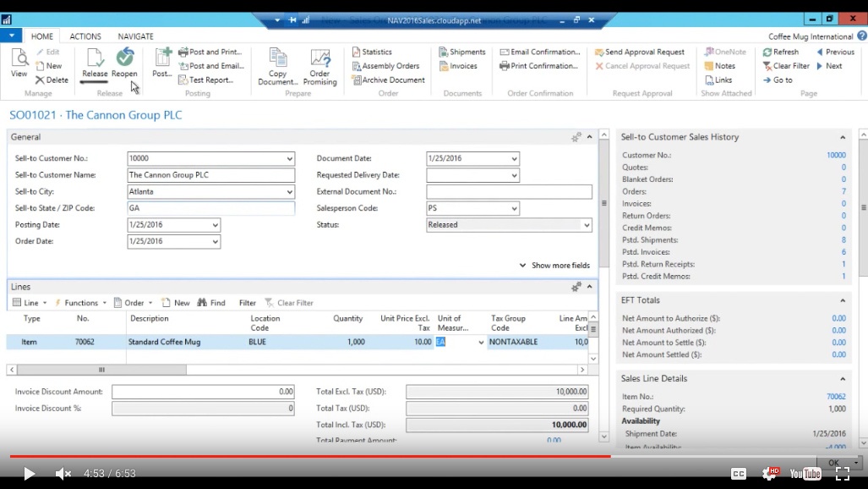Email the order confirmation

[x=540, y=52]
